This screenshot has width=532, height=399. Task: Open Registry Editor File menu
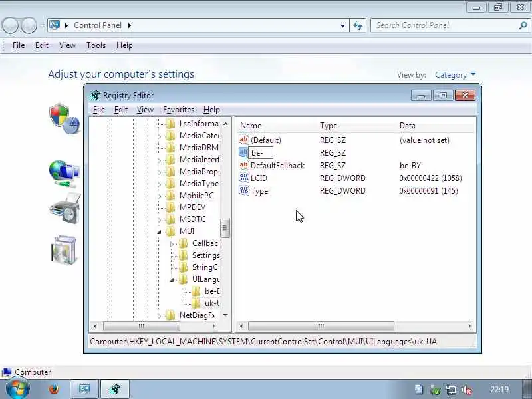point(99,110)
